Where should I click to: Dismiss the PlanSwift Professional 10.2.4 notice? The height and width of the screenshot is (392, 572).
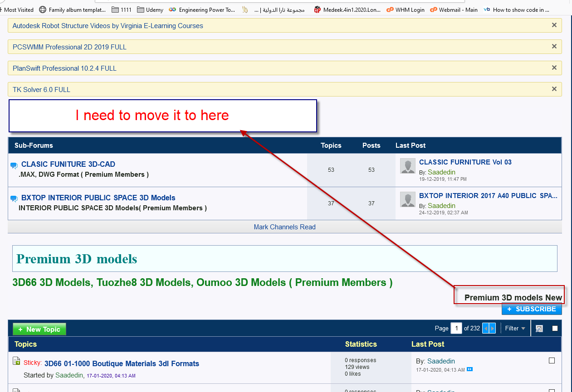pyautogui.click(x=554, y=68)
